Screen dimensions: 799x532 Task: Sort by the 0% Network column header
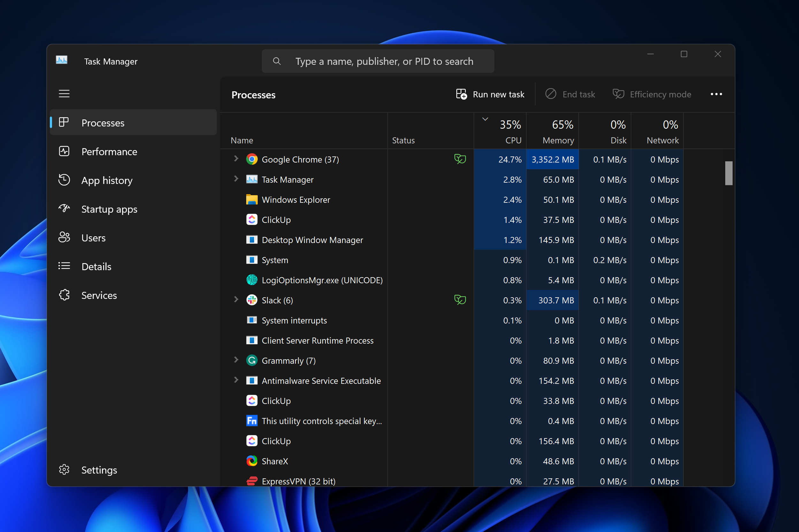point(657,131)
